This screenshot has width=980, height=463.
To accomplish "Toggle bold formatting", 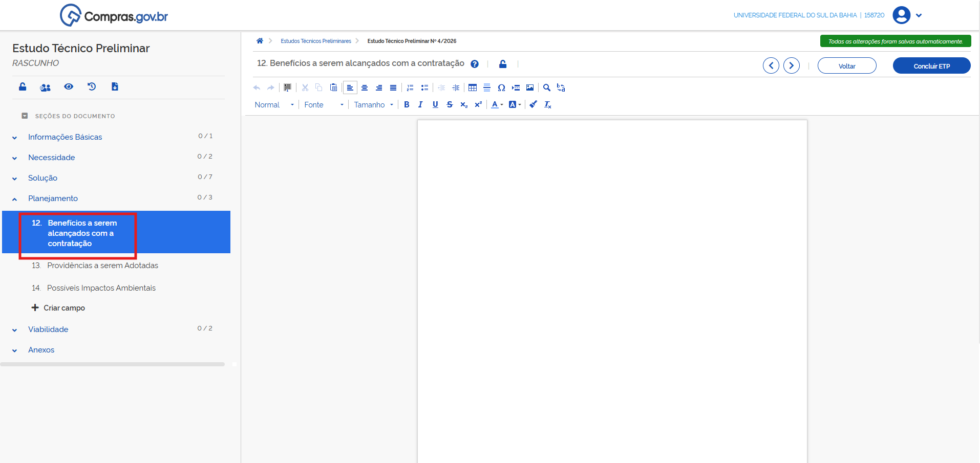I will (x=407, y=104).
